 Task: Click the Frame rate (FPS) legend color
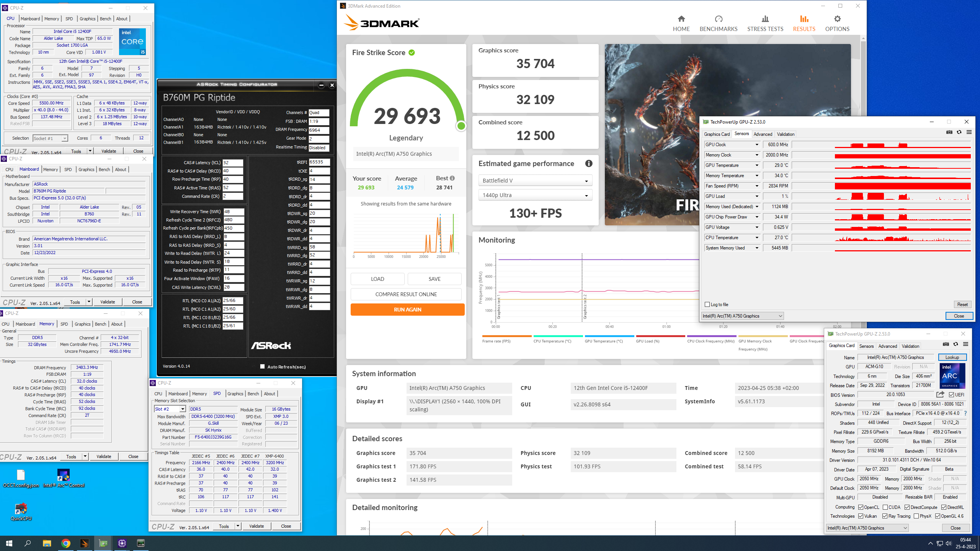[507, 336]
